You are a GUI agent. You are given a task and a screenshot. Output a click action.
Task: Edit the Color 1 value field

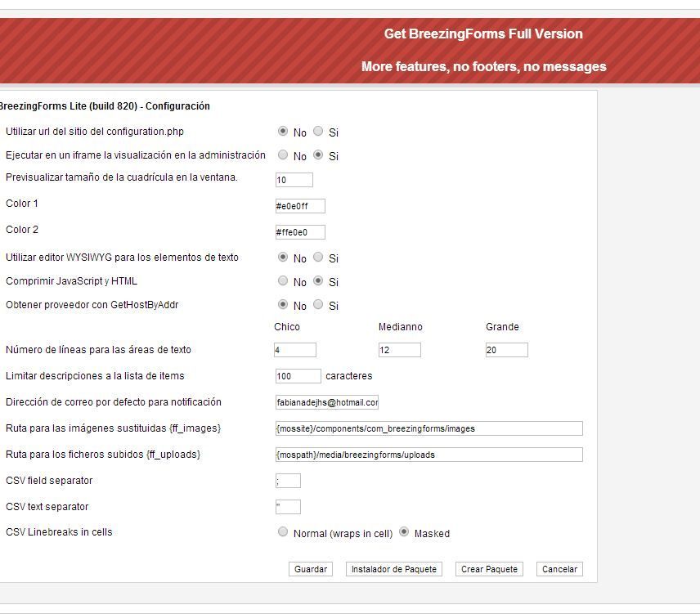(x=300, y=206)
